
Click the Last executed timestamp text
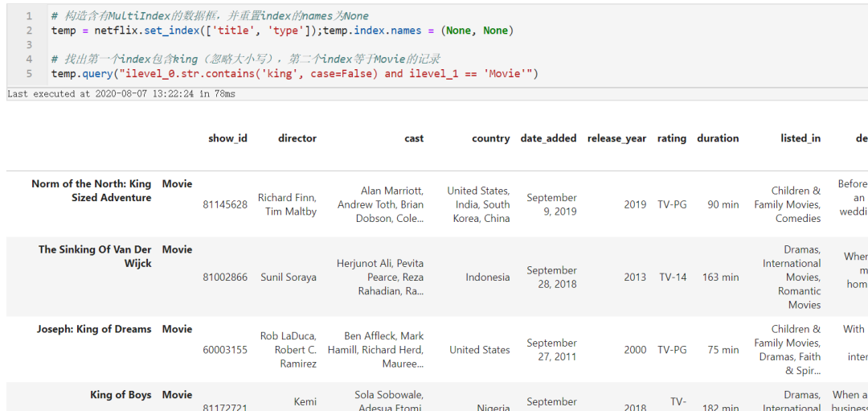coord(121,94)
